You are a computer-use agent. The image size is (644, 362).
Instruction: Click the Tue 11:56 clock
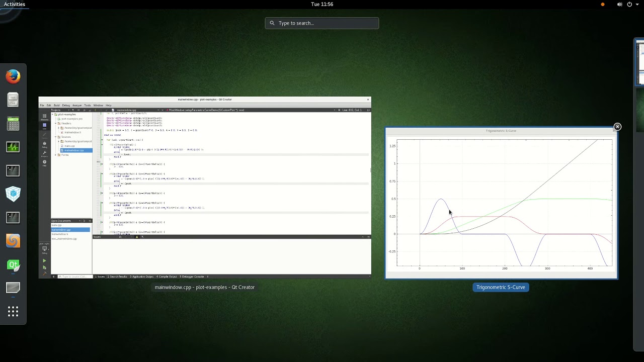coord(322,4)
